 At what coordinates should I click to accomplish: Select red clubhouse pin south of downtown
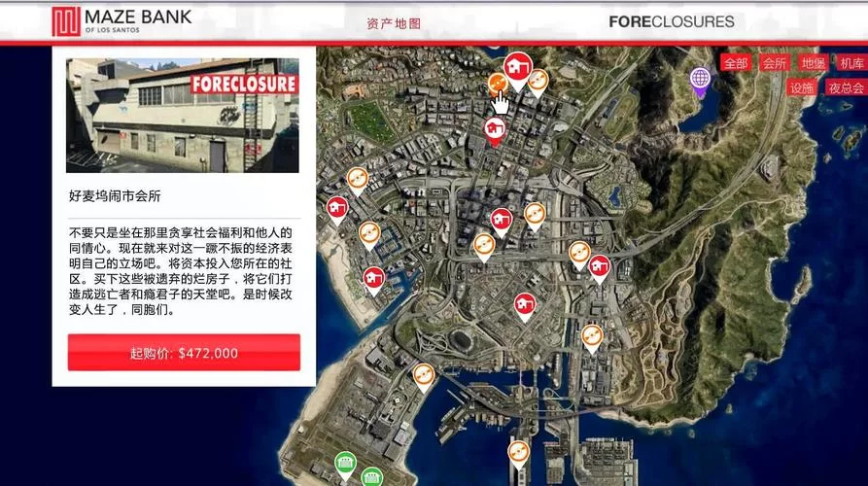[525, 305]
